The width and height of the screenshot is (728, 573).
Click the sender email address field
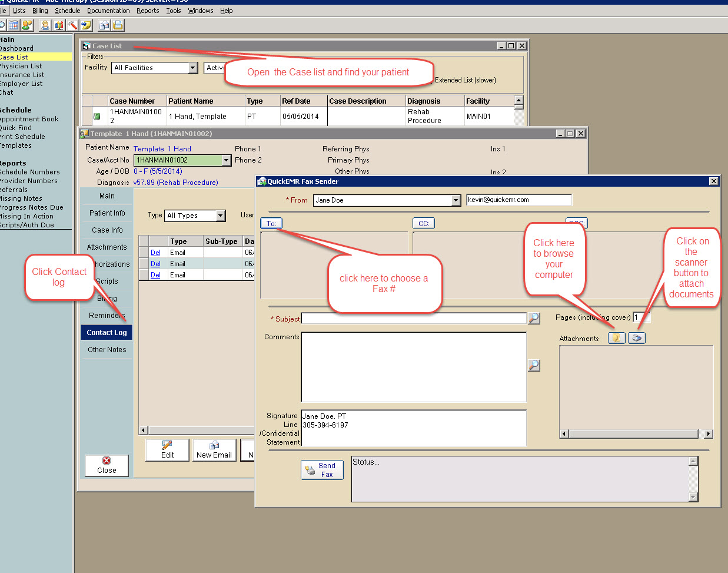click(519, 200)
